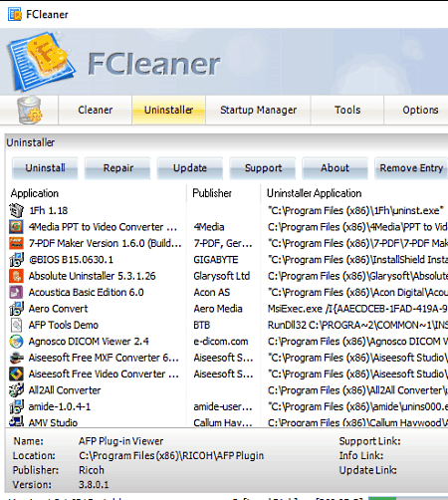Sort by Publisher column header

[212, 193]
